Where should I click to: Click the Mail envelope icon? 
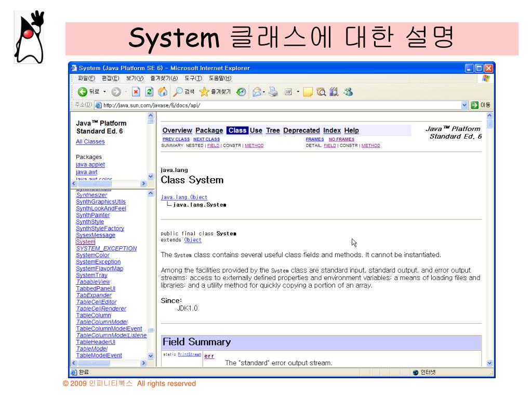[x=257, y=91]
